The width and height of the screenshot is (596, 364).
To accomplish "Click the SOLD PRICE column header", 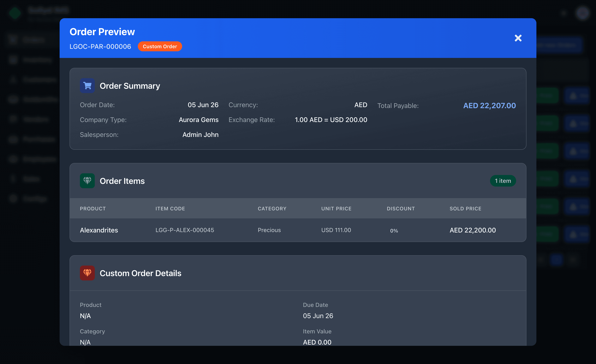I will pyautogui.click(x=466, y=209).
